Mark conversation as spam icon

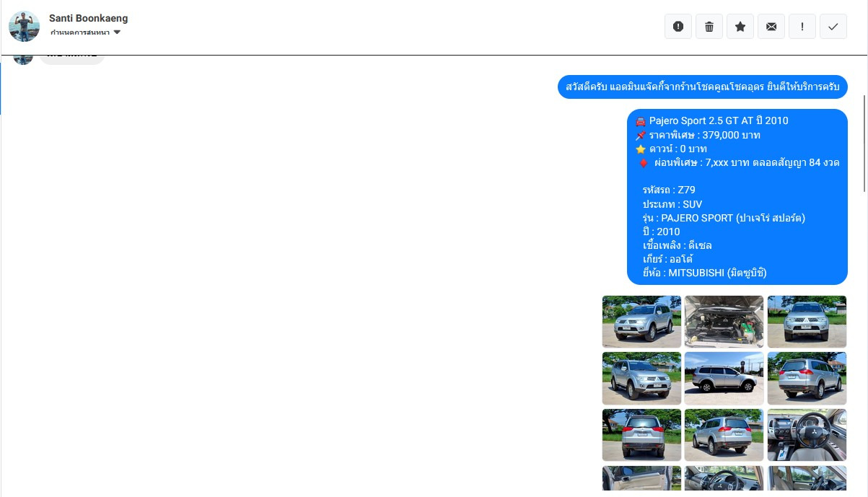(x=678, y=27)
